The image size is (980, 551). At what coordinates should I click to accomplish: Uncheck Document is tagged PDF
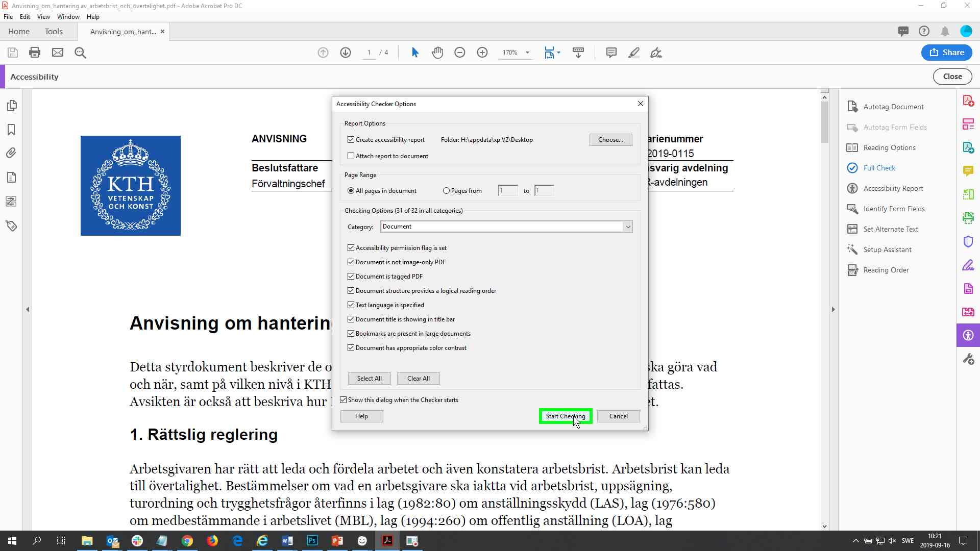pyautogui.click(x=351, y=277)
